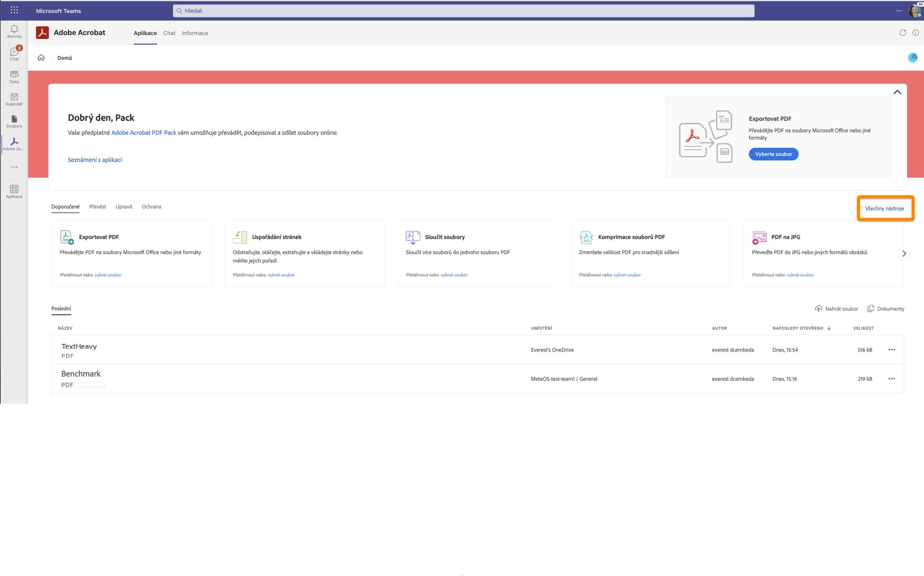Open the info circle icon
The width and height of the screenshot is (924, 576).
[x=915, y=33]
